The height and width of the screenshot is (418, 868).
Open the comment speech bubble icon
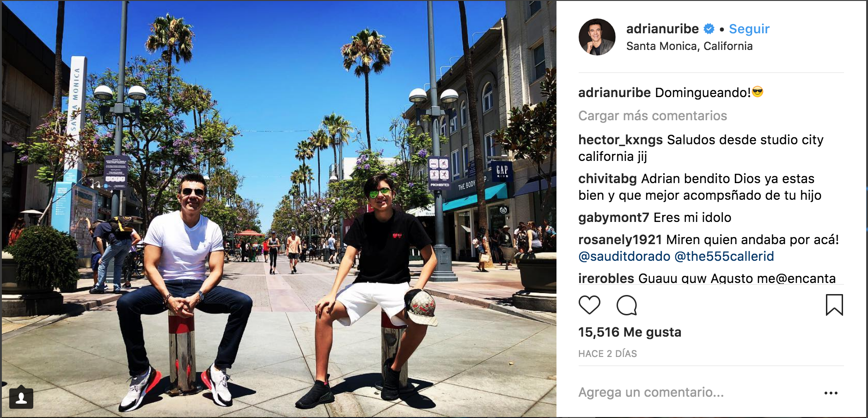point(627,305)
